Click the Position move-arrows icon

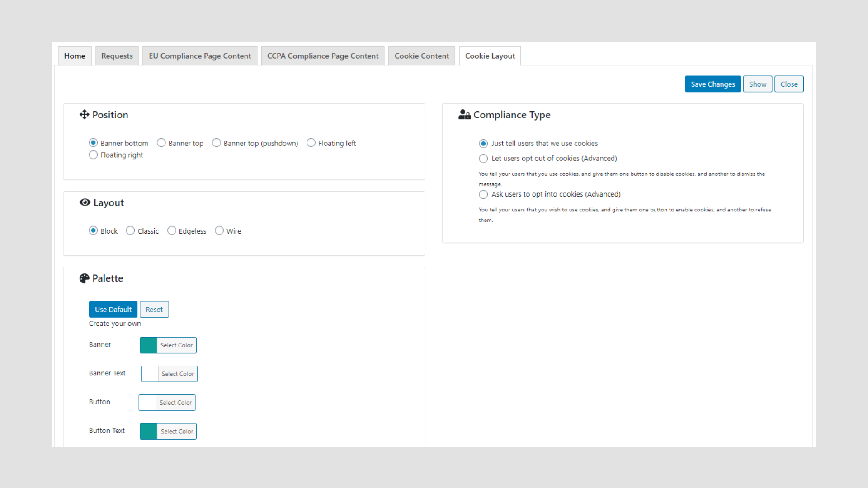(x=84, y=115)
